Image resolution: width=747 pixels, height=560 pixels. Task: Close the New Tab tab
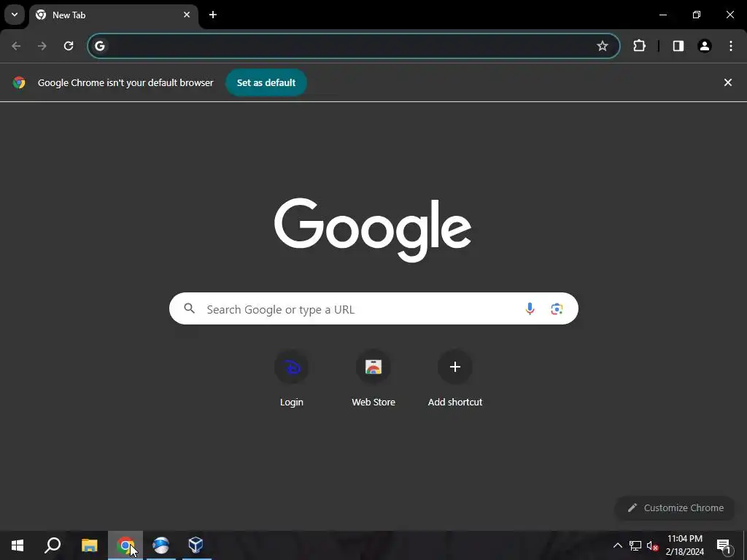click(187, 15)
